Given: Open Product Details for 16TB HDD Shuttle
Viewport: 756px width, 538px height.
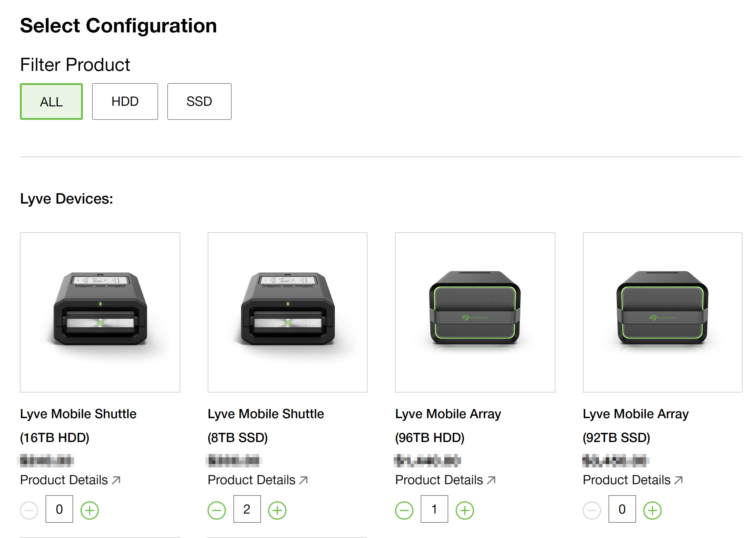Looking at the screenshot, I should tap(70, 480).
